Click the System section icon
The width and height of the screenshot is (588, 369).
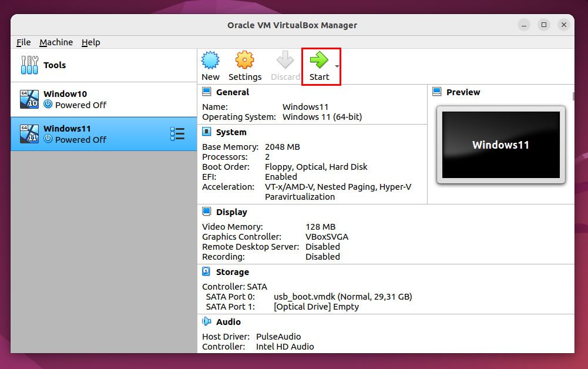(206, 132)
